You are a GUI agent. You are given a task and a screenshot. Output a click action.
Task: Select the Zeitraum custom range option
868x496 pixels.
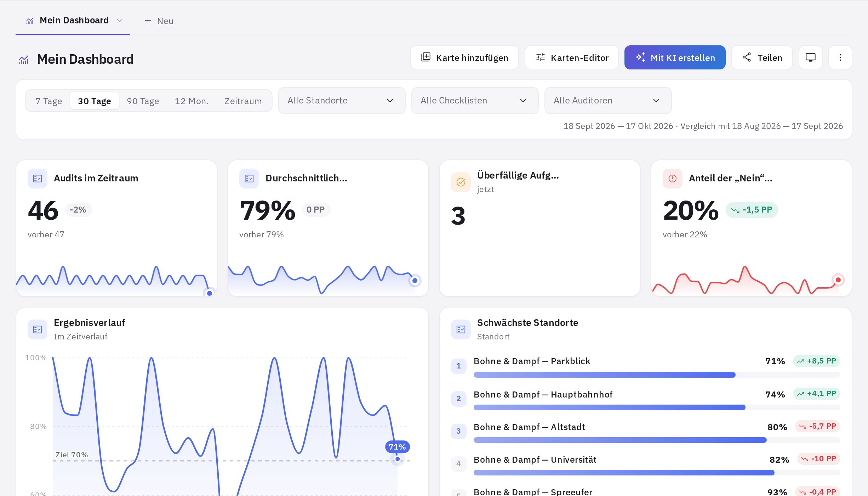[243, 101]
